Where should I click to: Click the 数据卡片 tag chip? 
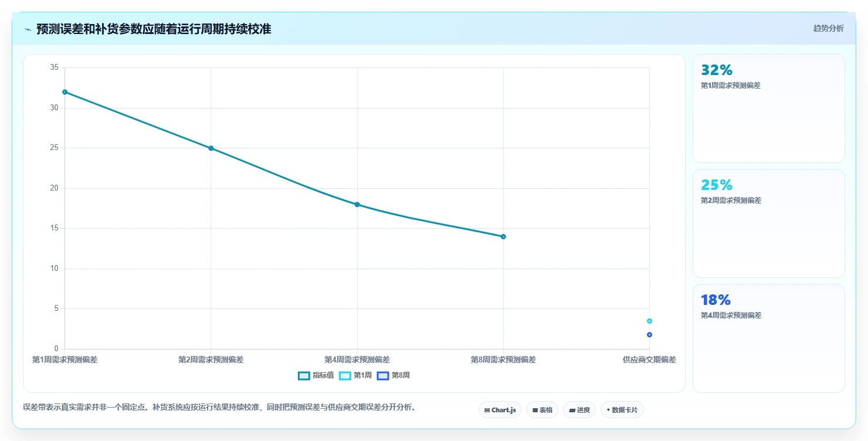(x=622, y=410)
